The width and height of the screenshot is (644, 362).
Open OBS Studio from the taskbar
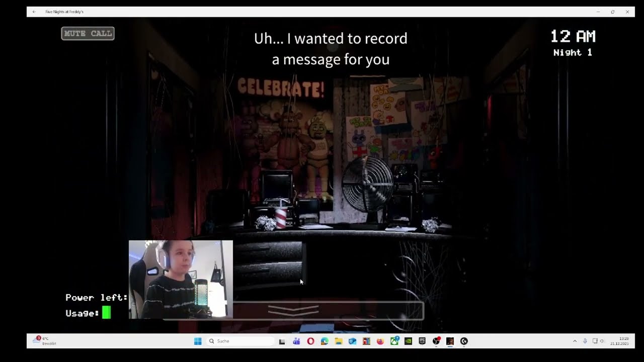[x=436, y=341]
